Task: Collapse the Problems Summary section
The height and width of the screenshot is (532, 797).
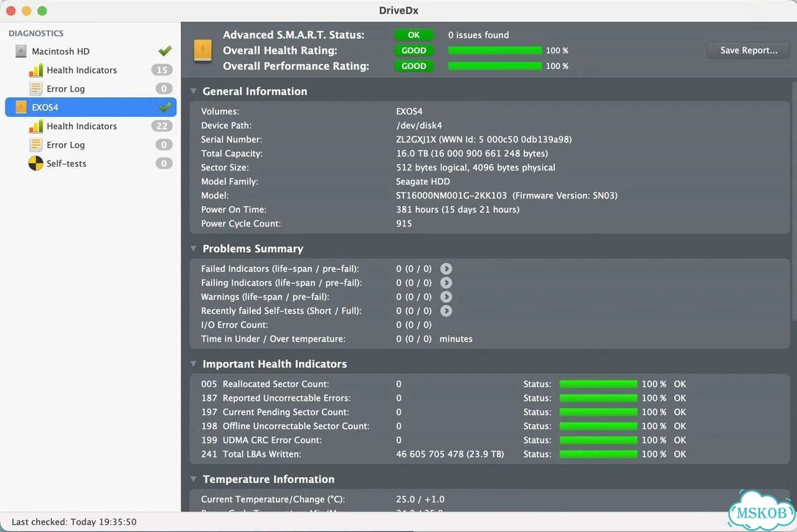Action: coord(194,249)
